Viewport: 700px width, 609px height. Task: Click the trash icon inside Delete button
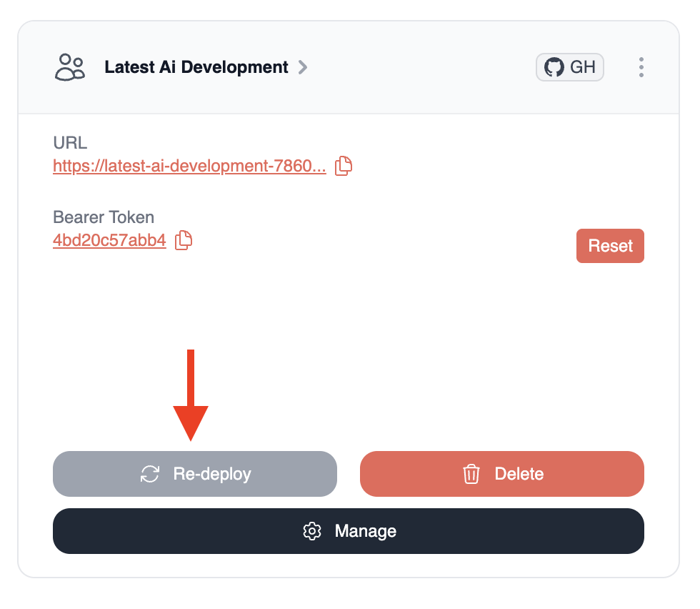click(x=471, y=474)
